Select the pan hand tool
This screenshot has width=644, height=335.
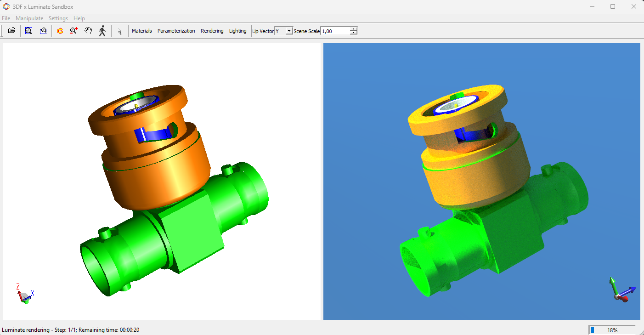tap(88, 31)
